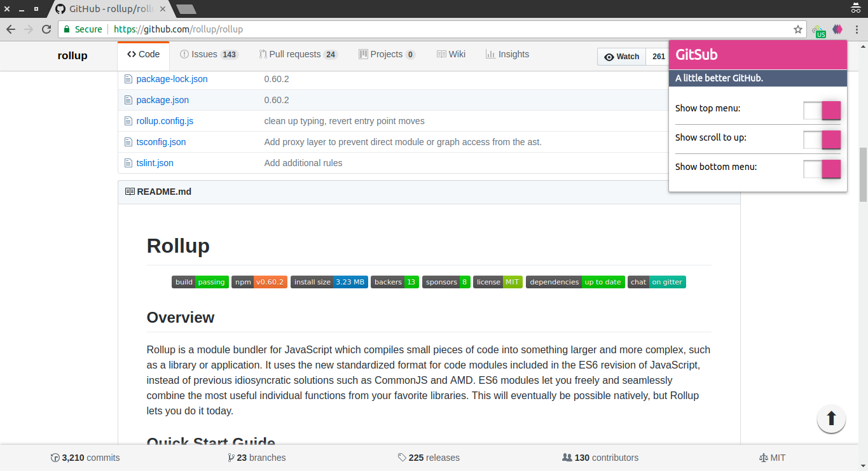Toggle the Show scroll to up switch

(x=822, y=139)
